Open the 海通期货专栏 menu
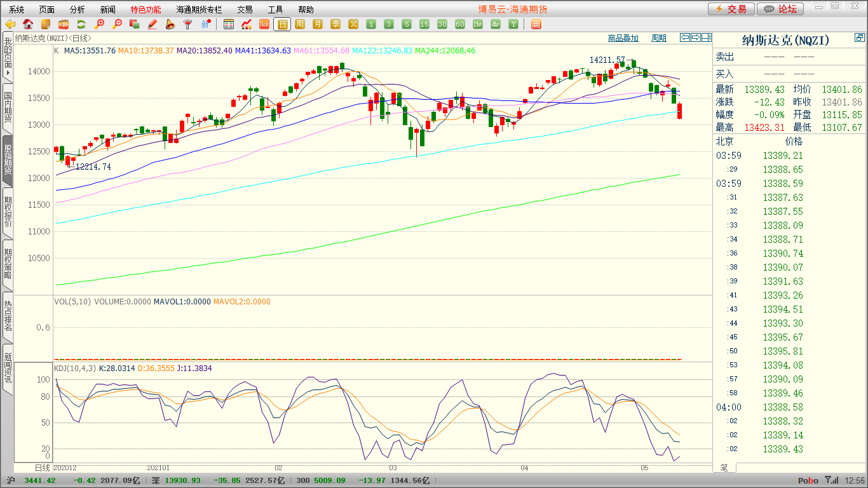Viewport: 868px width, 488px height. 199,10
